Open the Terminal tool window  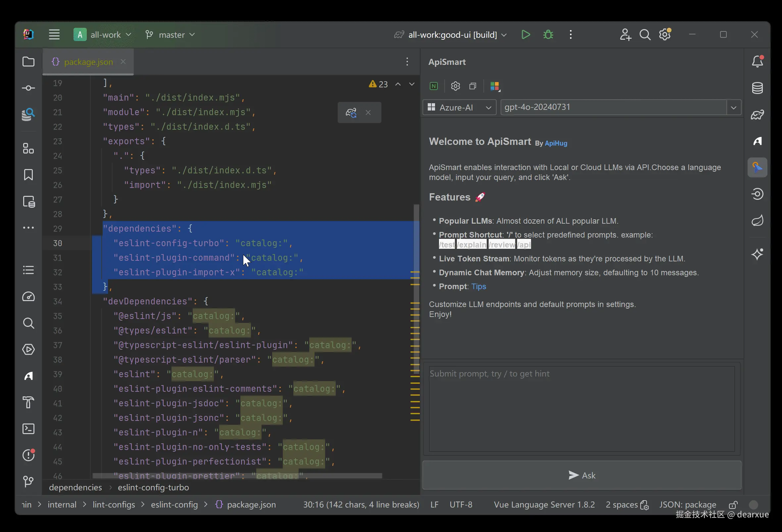[x=28, y=429]
